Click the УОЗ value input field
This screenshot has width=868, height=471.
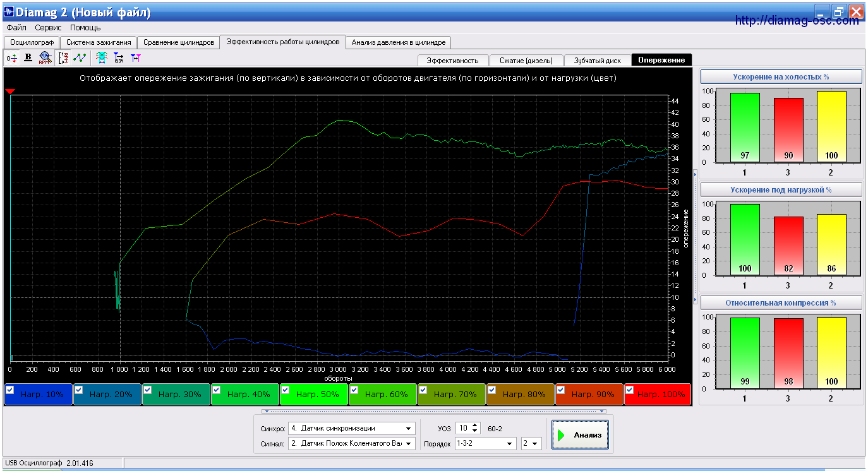click(464, 428)
